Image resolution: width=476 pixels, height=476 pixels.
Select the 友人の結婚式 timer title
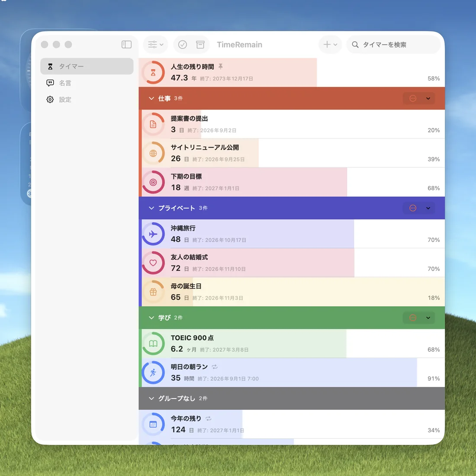click(x=189, y=257)
